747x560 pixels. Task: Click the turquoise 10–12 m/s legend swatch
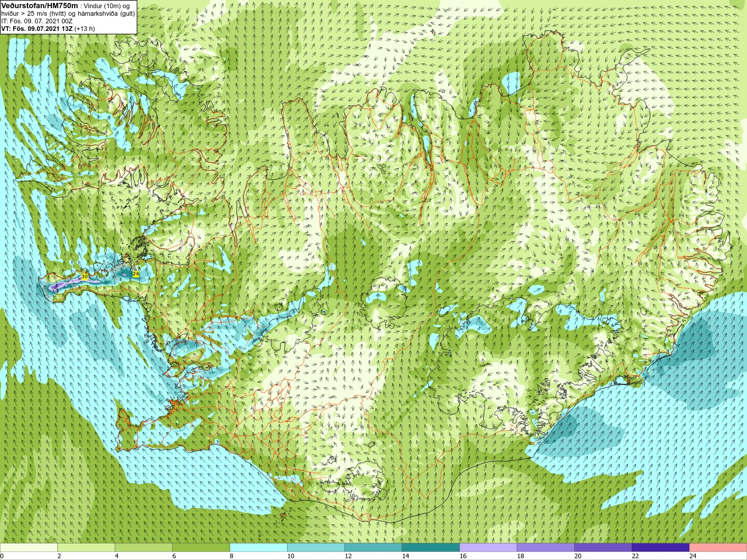[316, 548]
